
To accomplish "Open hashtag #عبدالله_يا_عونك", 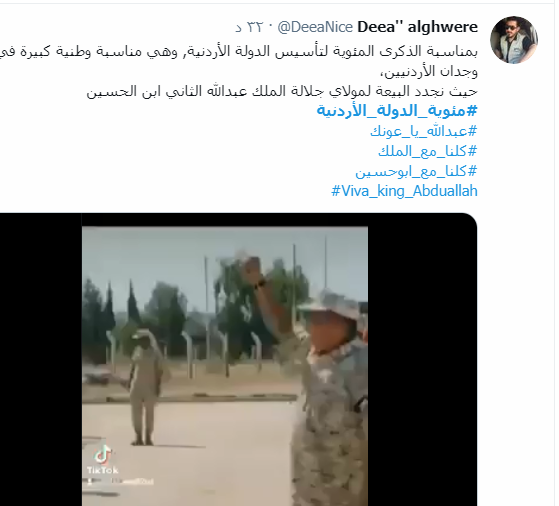I will [x=424, y=131].
